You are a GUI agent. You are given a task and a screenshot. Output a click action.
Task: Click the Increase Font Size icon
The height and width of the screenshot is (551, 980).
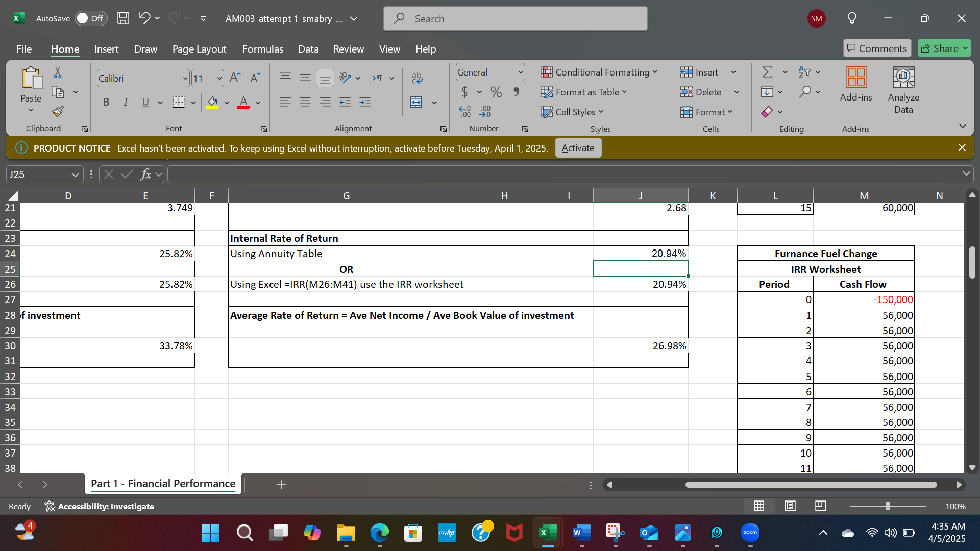(x=234, y=78)
